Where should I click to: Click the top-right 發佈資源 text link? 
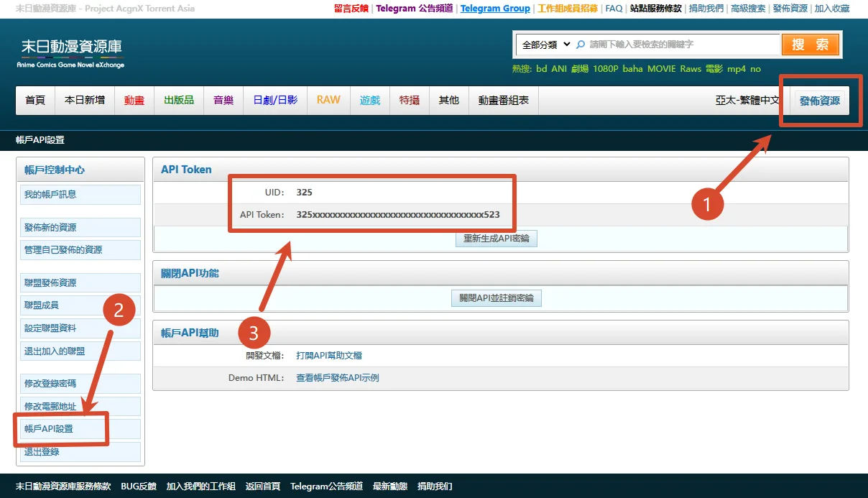[790, 9]
